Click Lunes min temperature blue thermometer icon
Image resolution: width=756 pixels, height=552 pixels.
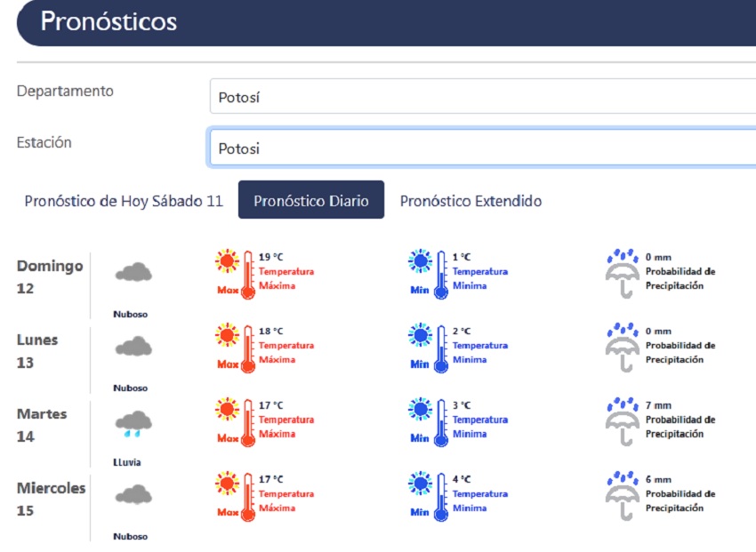429,348
